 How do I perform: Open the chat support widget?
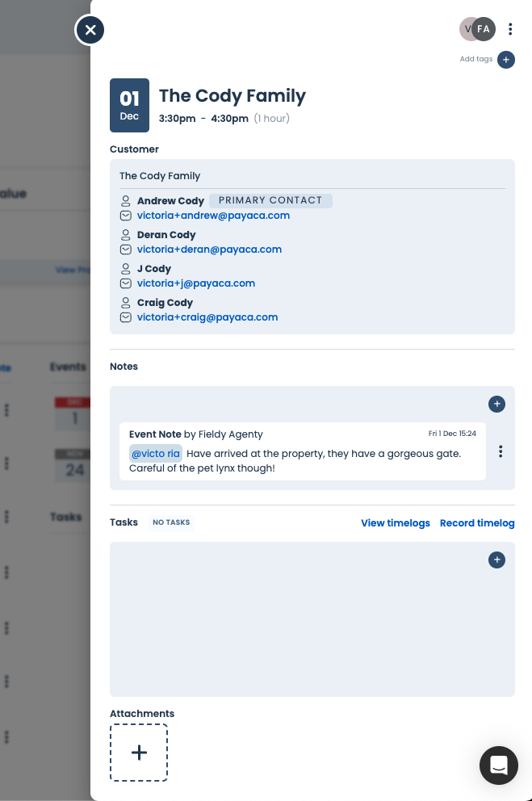coord(498,765)
